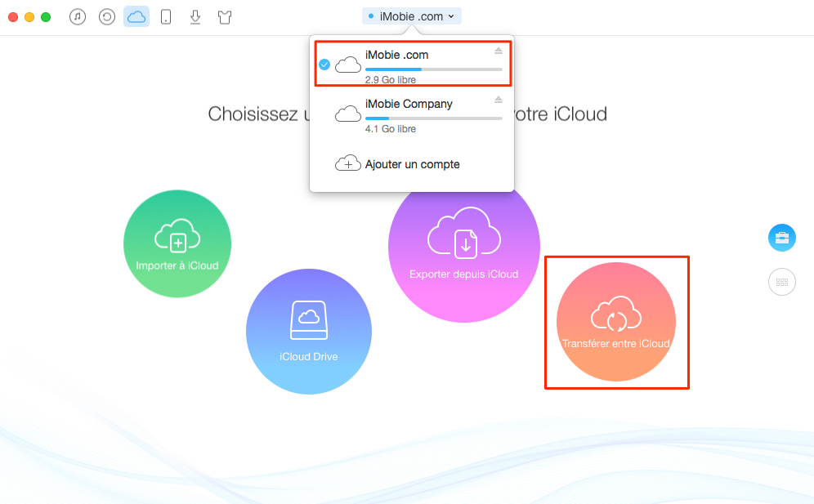Open the iTunes music library icon
The height and width of the screenshot is (504, 814).
click(78, 17)
